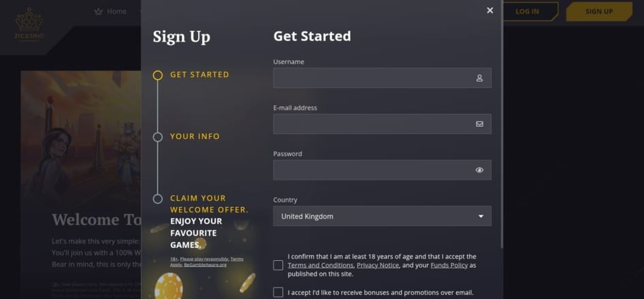Viewport: 644px width, 299px height.
Task: Show password using the eye icon
Action: [x=479, y=170]
